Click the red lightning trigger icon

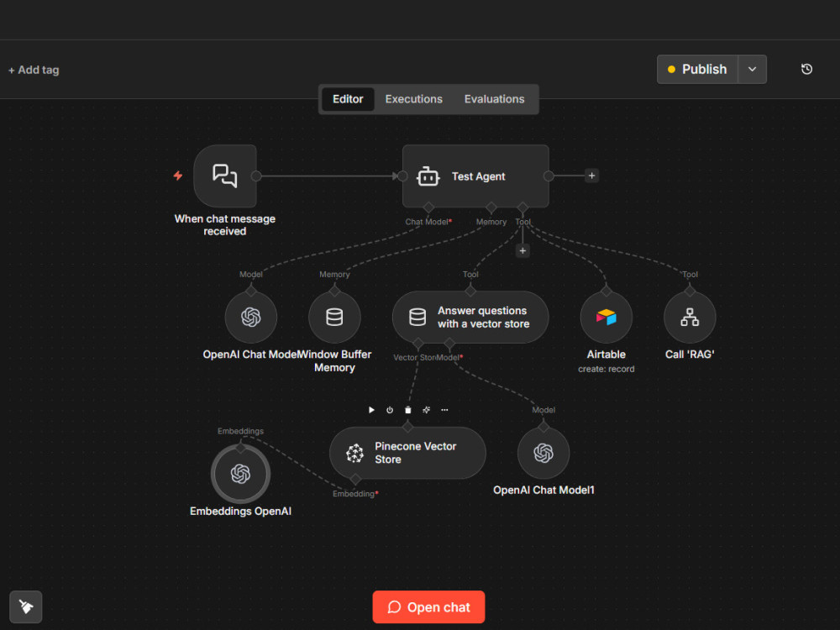[178, 176]
